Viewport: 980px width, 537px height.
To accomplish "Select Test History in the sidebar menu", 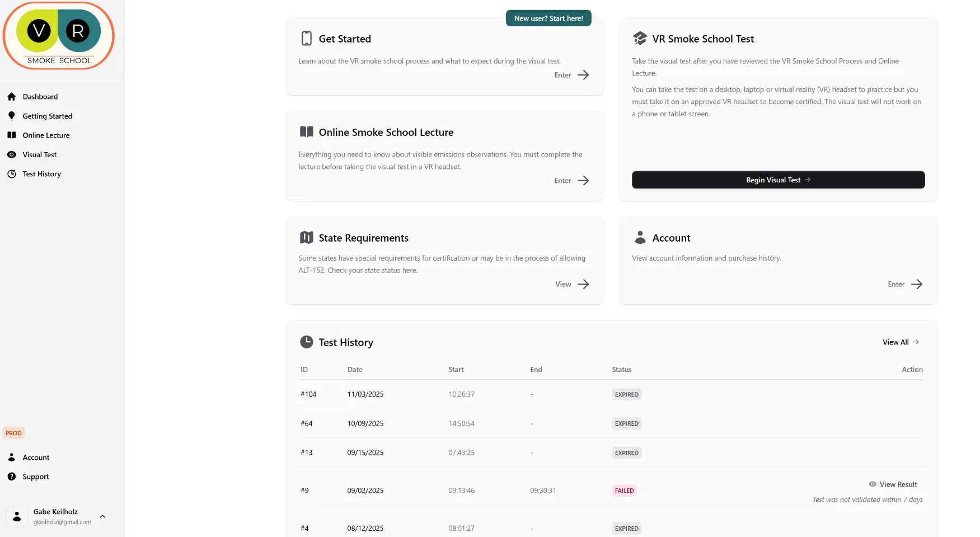I will pyautogui.click(x=41, y=174).
